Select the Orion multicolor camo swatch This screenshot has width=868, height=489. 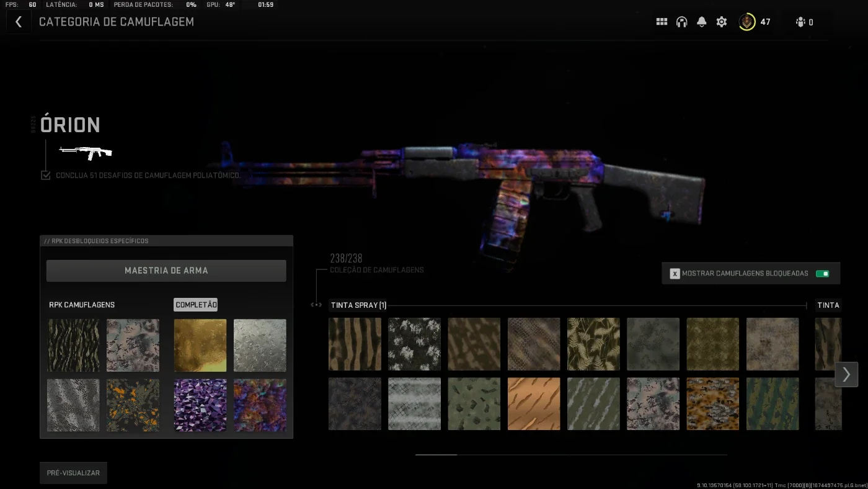click(x=260, y=405)
